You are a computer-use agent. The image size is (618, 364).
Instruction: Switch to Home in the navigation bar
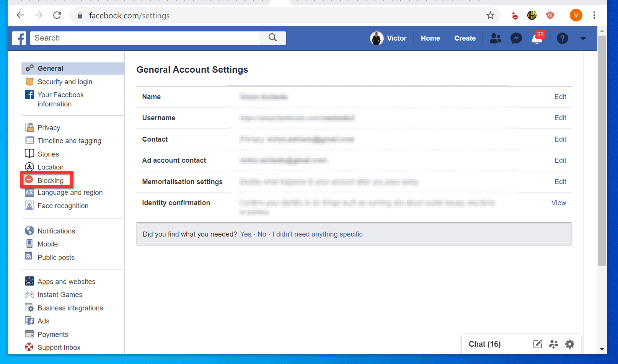[430, 38]
